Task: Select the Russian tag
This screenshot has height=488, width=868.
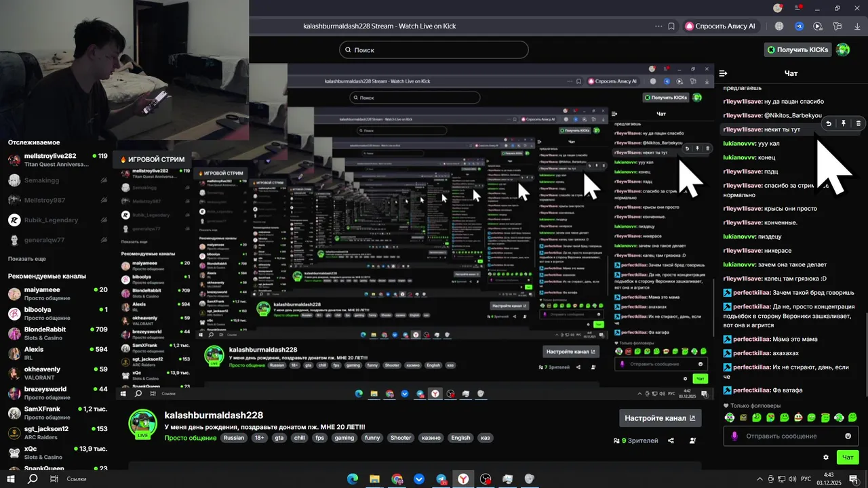Action: (234, 438)
